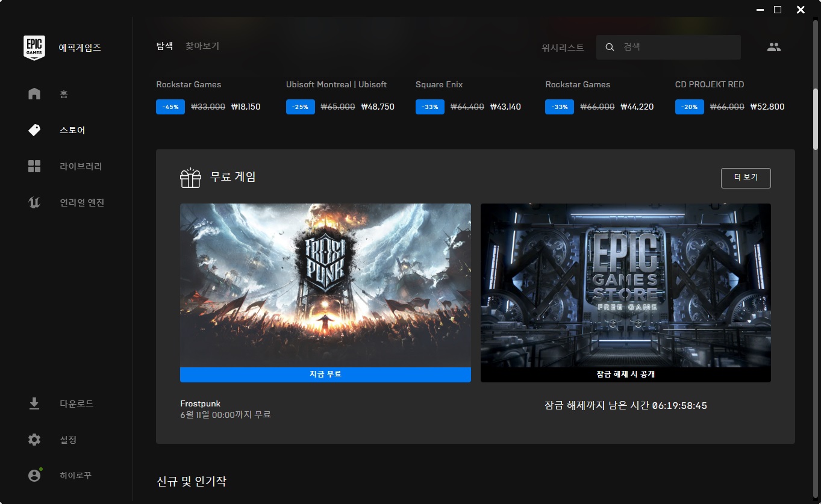Click the Ubisoft Montreal | Ubisoft publisher text
821x504 pixels.
336,84
